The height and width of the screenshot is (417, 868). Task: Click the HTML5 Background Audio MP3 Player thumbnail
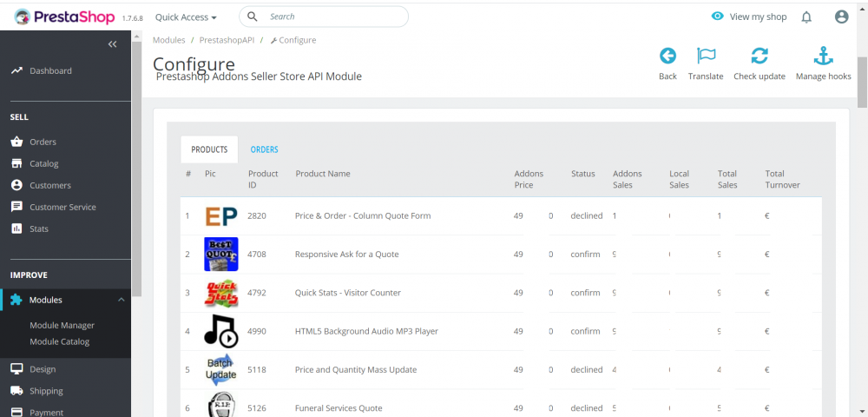[220, 331]
